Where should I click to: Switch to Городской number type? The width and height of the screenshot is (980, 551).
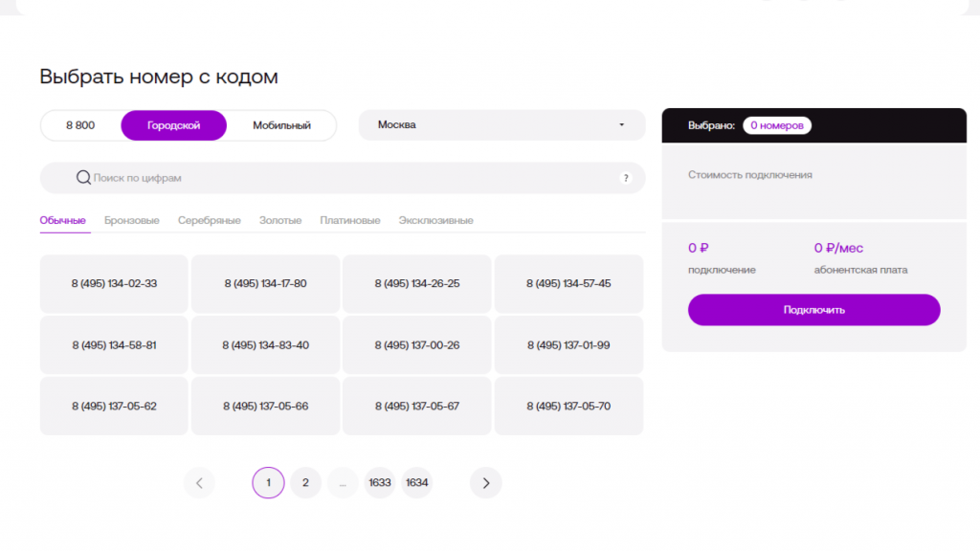click(x=173, y=125)
